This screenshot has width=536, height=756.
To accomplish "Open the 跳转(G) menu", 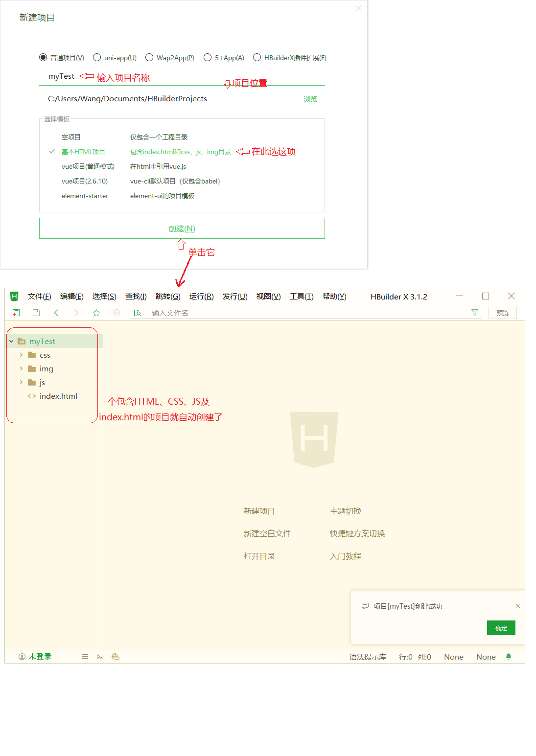I will (x=168, y=297).
